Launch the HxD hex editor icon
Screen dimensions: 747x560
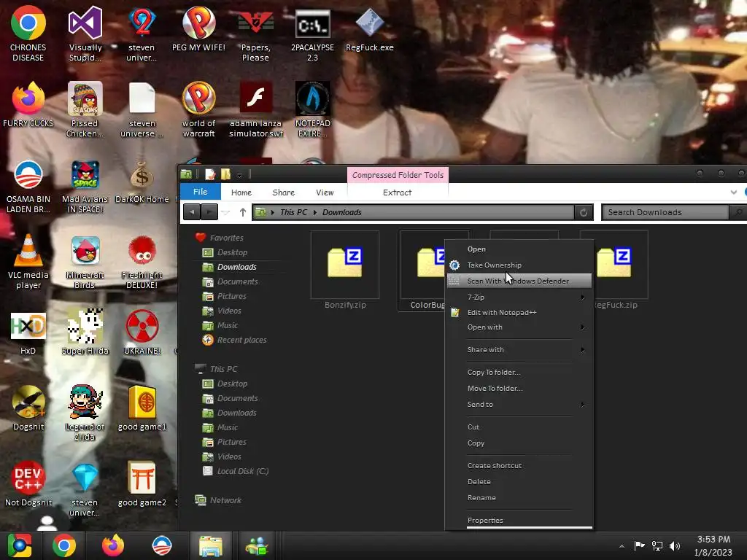coord(28,332)
